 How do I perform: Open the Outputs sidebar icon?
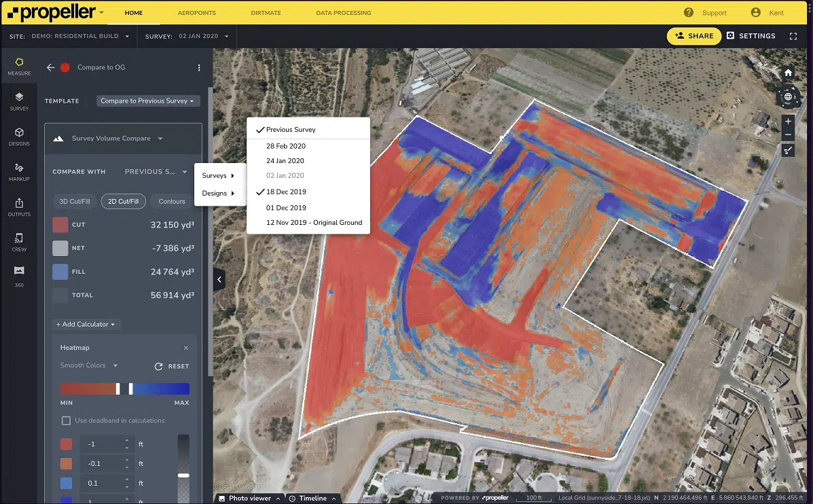coord(19,206)
